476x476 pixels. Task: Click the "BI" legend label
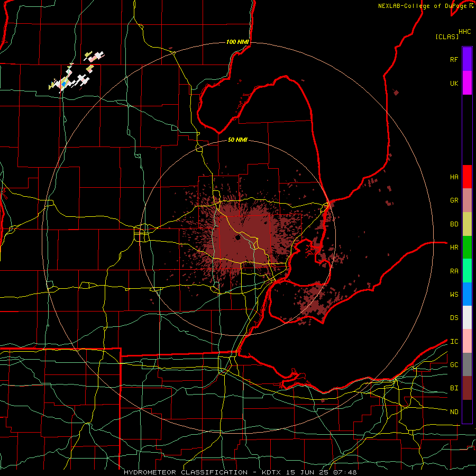click(x=454, y=388)
